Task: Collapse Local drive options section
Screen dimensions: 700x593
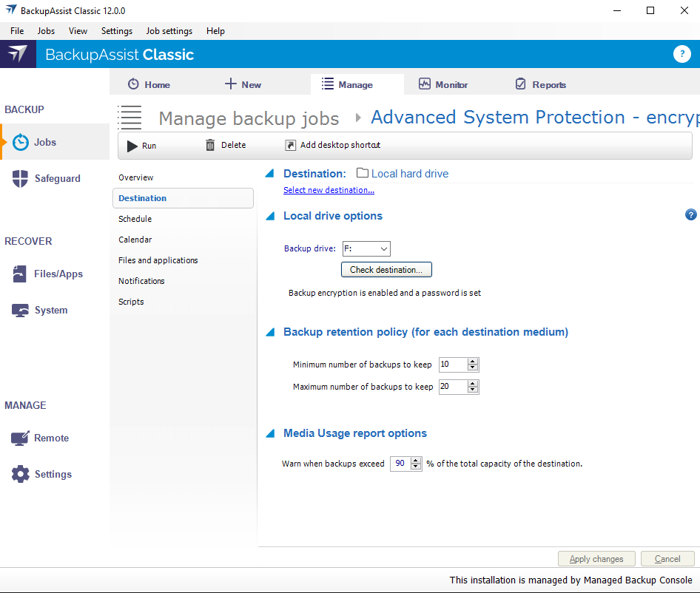Action: coord(270,216)
